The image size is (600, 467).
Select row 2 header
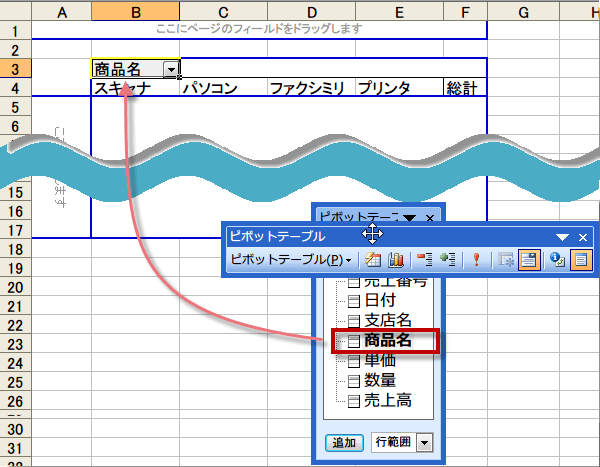[15, 50]
